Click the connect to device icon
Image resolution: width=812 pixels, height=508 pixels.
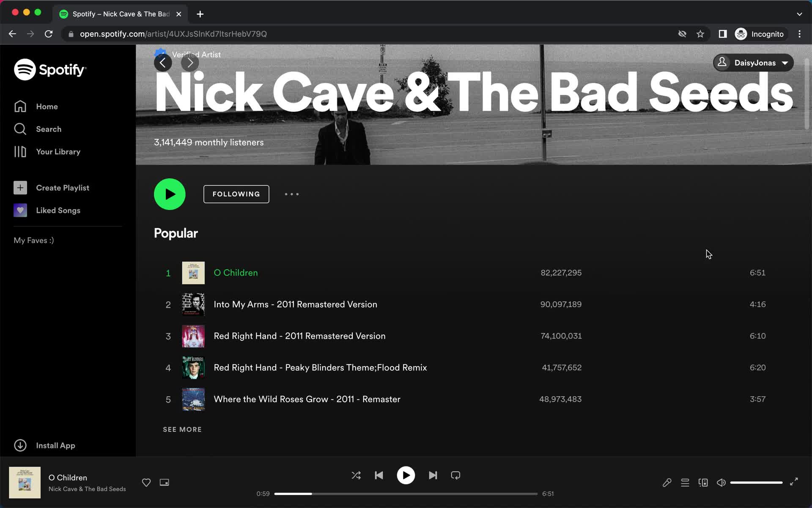(703, 482)
